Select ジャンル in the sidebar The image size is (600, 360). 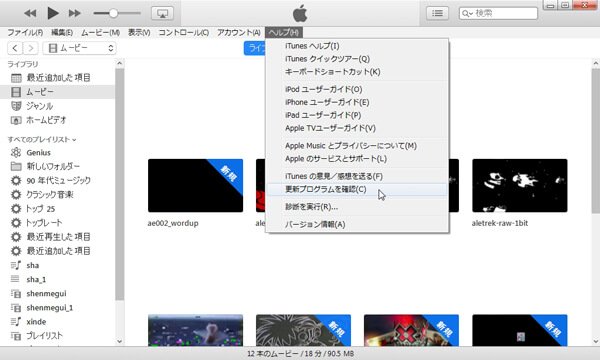(x=57, y=106)
